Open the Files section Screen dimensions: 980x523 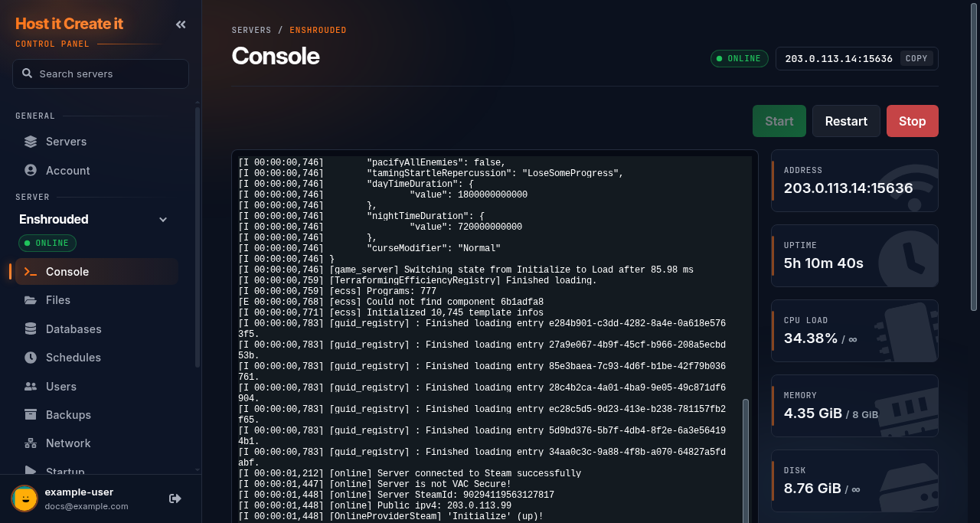(96, 300)
